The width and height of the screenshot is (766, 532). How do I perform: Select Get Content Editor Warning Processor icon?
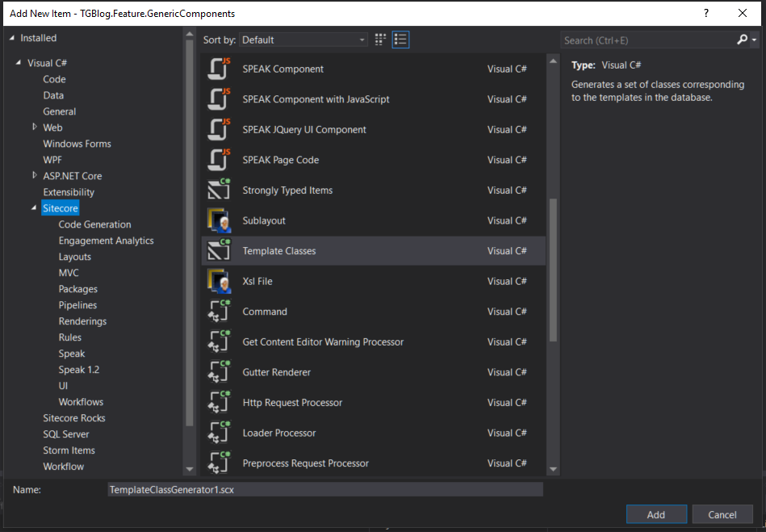pyautogui.click(x=219, y=341)
